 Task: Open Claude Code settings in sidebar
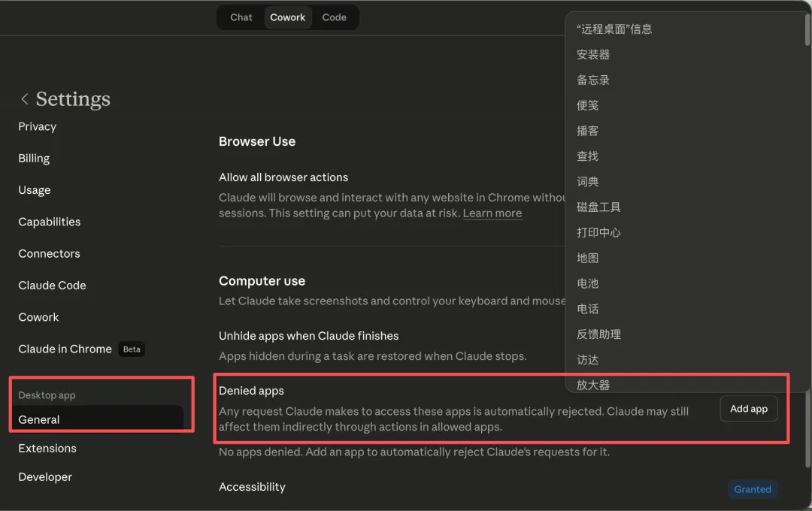coord(53,286)
